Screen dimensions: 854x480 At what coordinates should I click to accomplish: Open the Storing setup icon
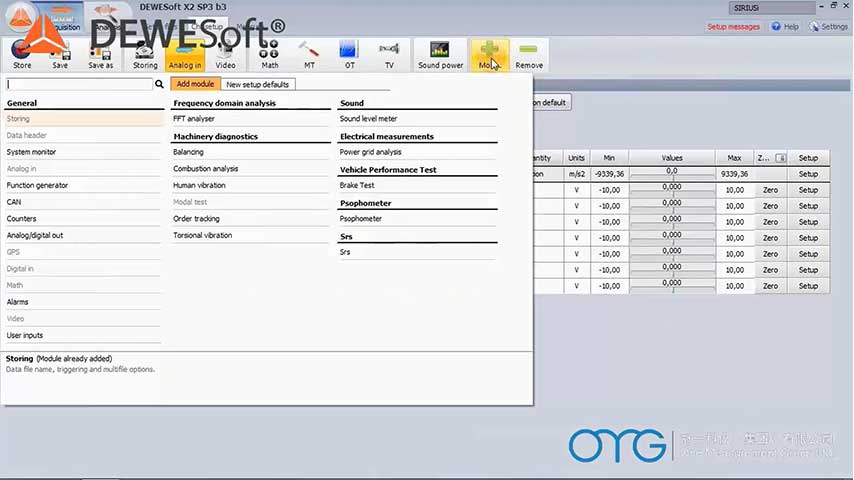(145, 54)
